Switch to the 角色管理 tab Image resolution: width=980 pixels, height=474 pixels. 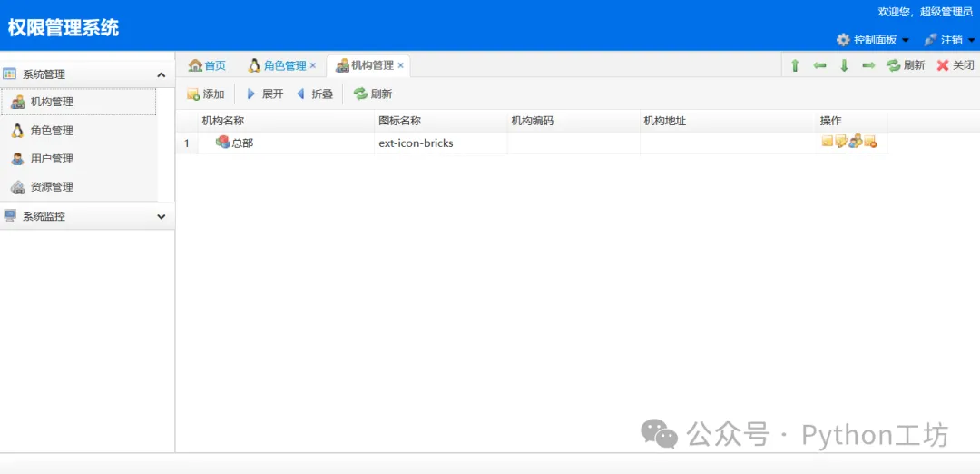click(277, 65)
